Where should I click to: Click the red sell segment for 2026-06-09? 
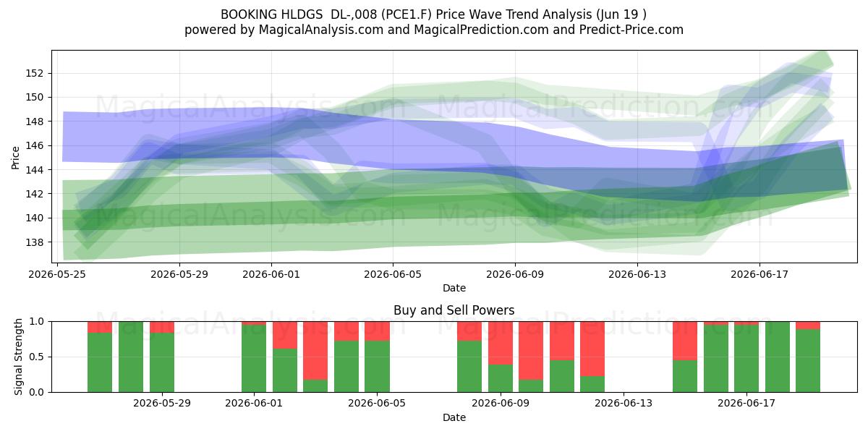[x=501, y=343]
